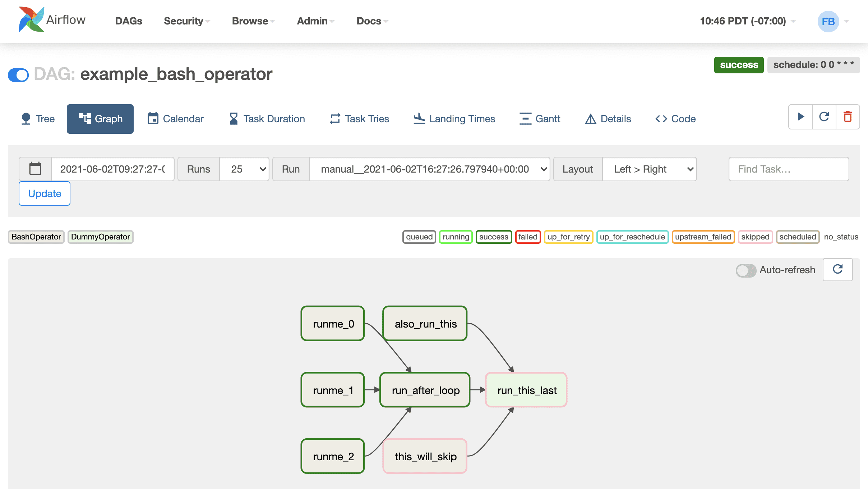Enable the example_bash_operator DAG toggle
This screenshot has height=489, width=868.
point(18,74)
